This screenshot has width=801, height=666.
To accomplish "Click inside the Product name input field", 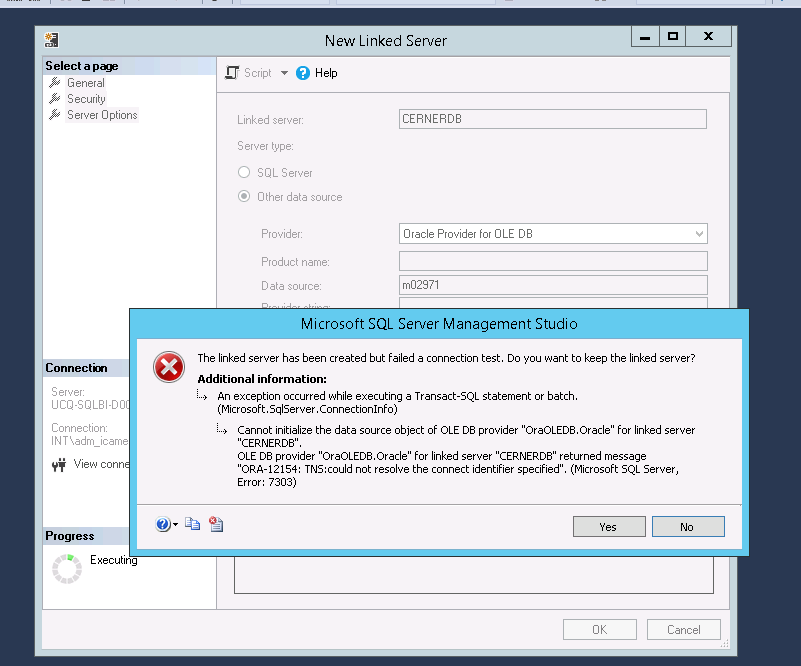I will pyautogui.click(x=550, y=260).
